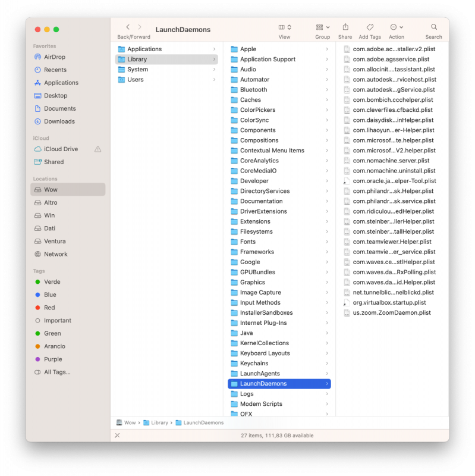Screen dimensions: 475x476
Task: Click Wow in the path bar
Action: coord(126,422)
